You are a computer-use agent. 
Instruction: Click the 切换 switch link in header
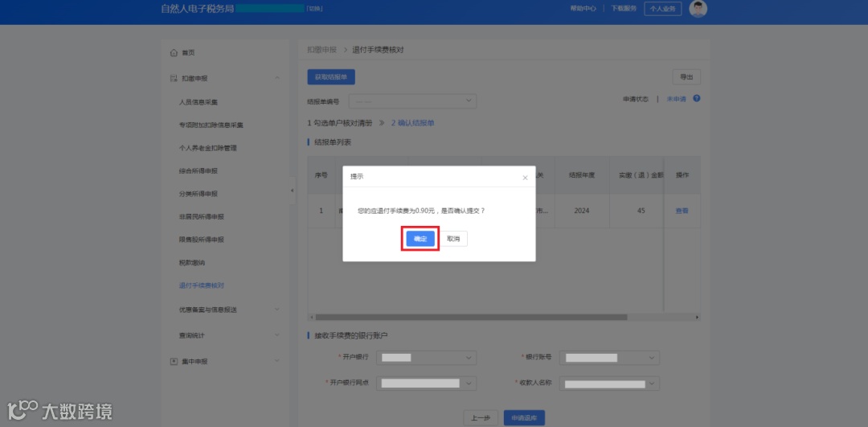point(314,9)
